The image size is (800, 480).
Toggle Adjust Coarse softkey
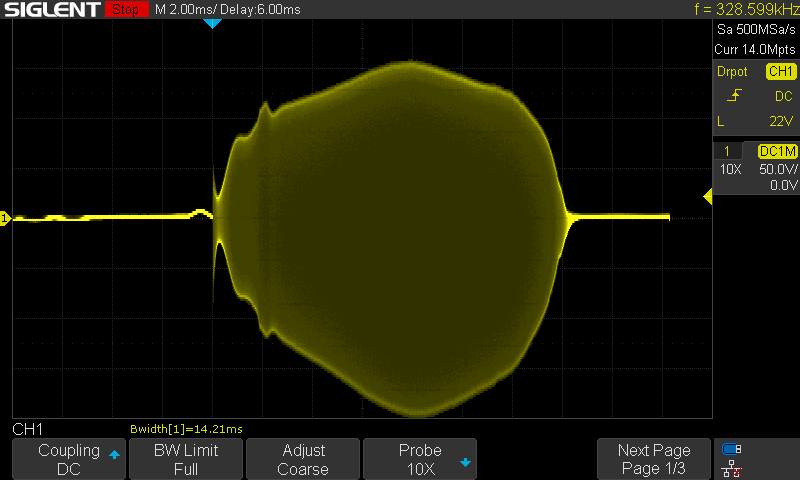coord(303,459)
